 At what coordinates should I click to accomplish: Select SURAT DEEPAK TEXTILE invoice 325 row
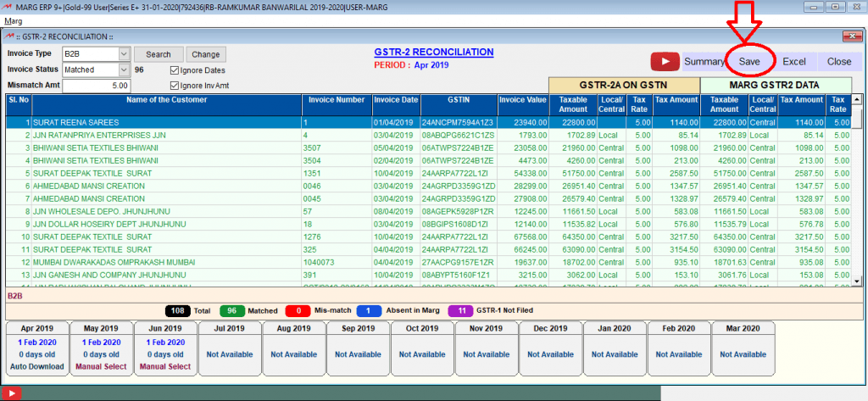428,250
